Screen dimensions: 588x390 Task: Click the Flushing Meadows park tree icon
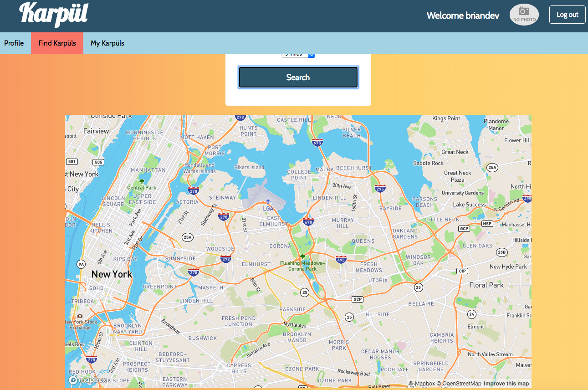click(302, 257)
